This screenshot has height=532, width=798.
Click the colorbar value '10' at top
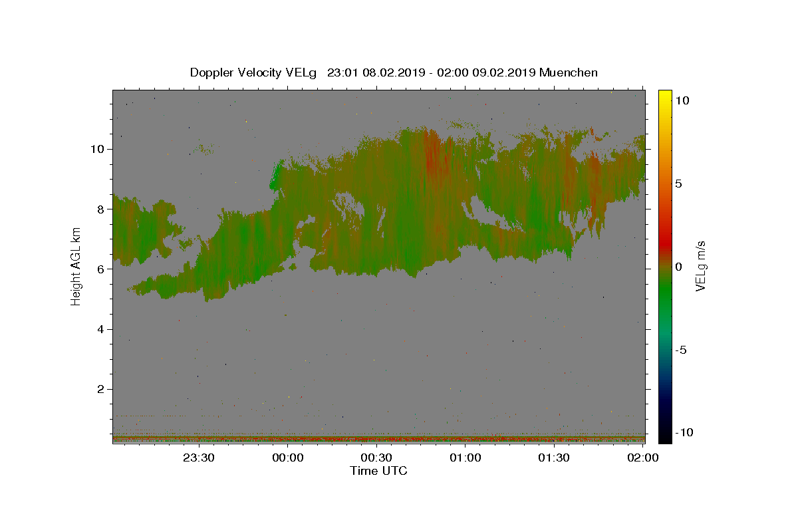(x=682, y=100)
